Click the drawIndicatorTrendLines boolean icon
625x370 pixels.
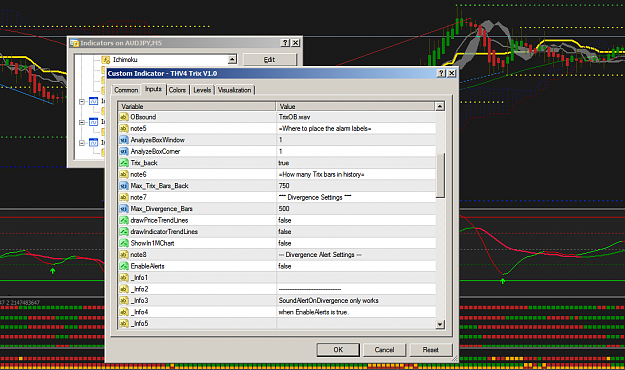pos(124,232)
